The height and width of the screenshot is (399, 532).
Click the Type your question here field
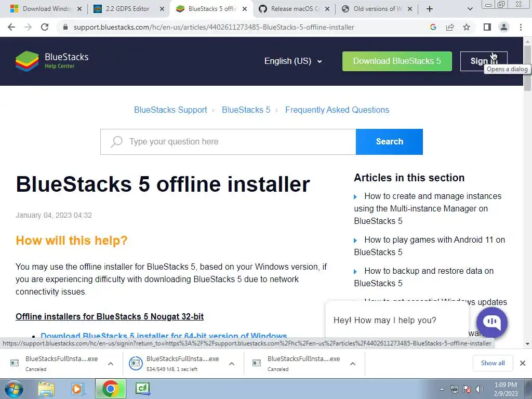tap(228, 142)
